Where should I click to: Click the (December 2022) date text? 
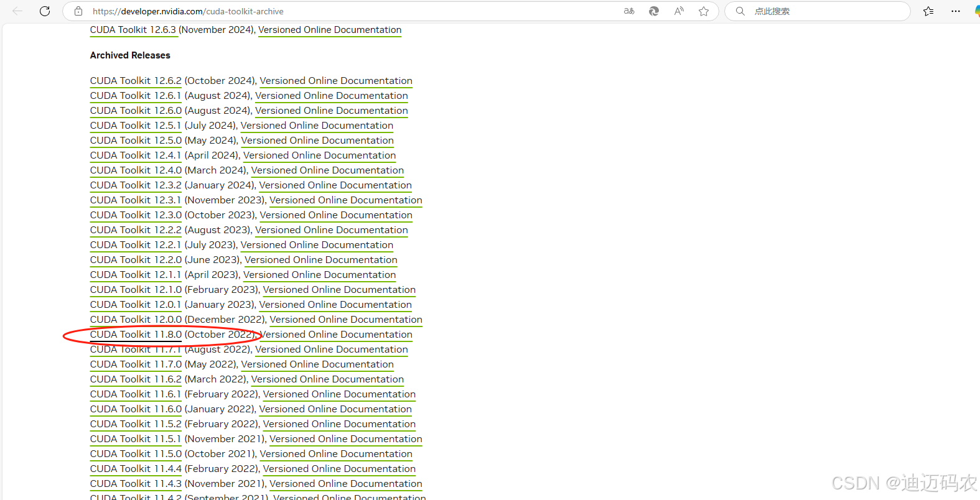225,320
